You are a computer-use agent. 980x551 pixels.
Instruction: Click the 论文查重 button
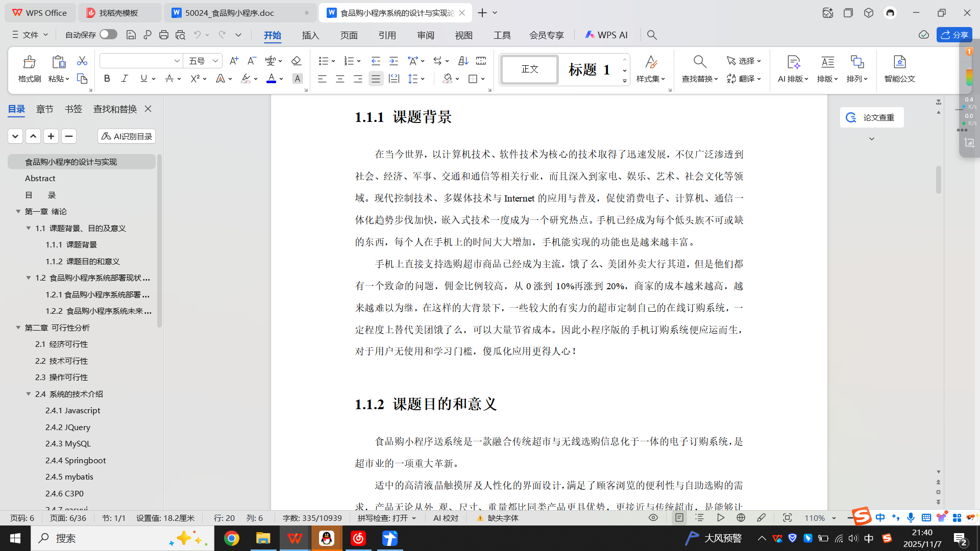point(871,117)
